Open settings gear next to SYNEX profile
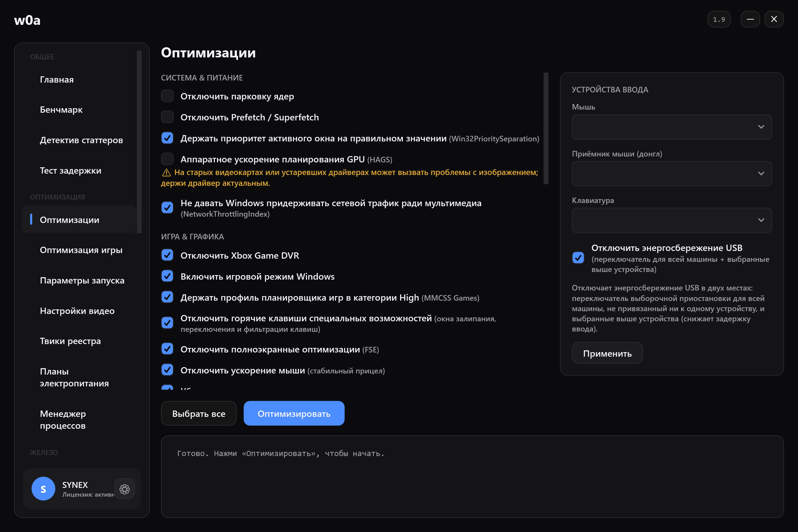This screenshot has width=798, height=532. tap(125, 489)
